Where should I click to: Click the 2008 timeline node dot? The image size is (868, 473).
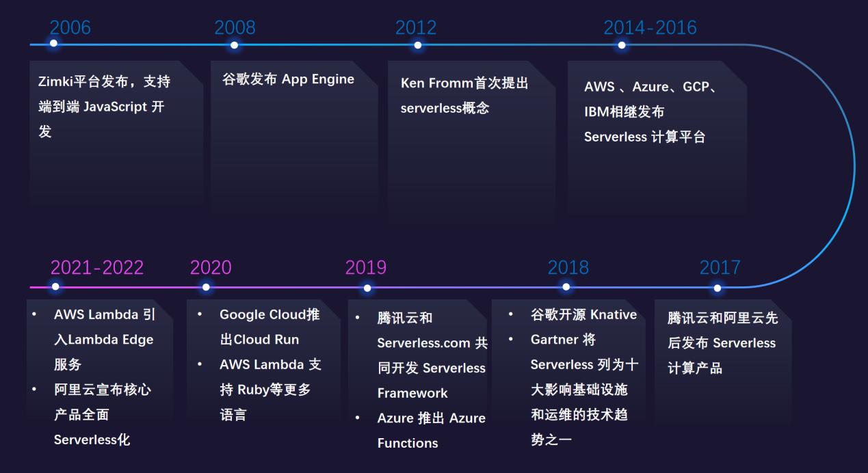[x=235, y=43]
